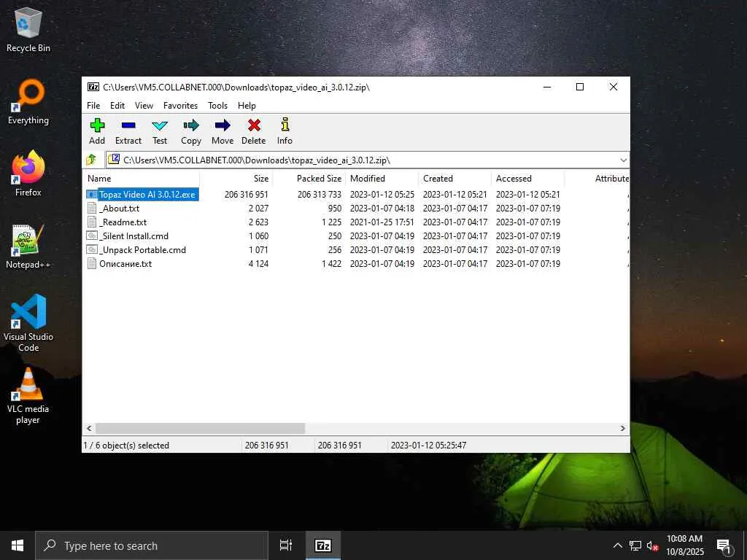Select the _Readme.txt file name
747x560 pixels.
123,222
